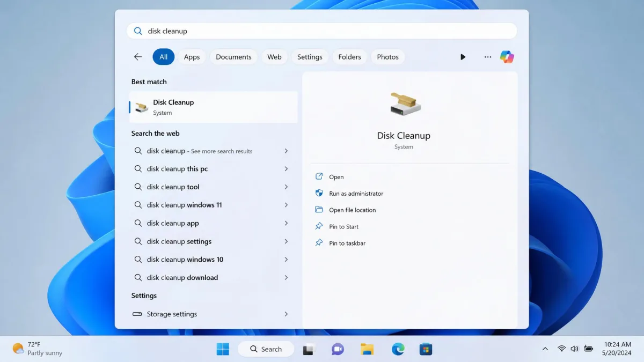Viewport: 644px width, 362px height.
Task: Switch to the Settings filter
Action: (x=310, y=57)
